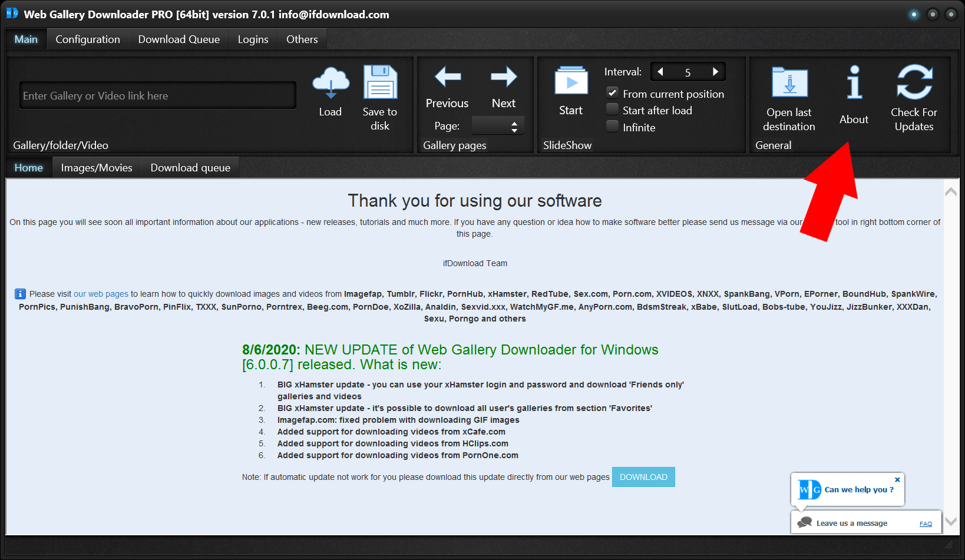
Task: Click the Load cloud icon
Action: coord(331,82)
